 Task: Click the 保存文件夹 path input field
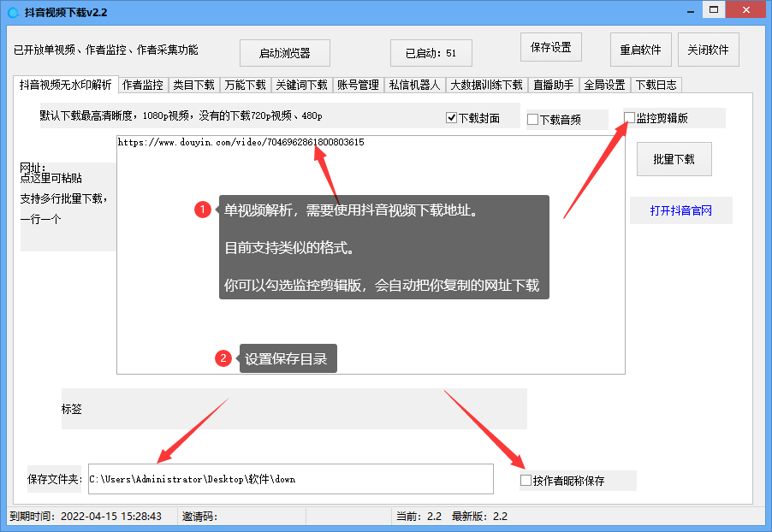[291, 479]
